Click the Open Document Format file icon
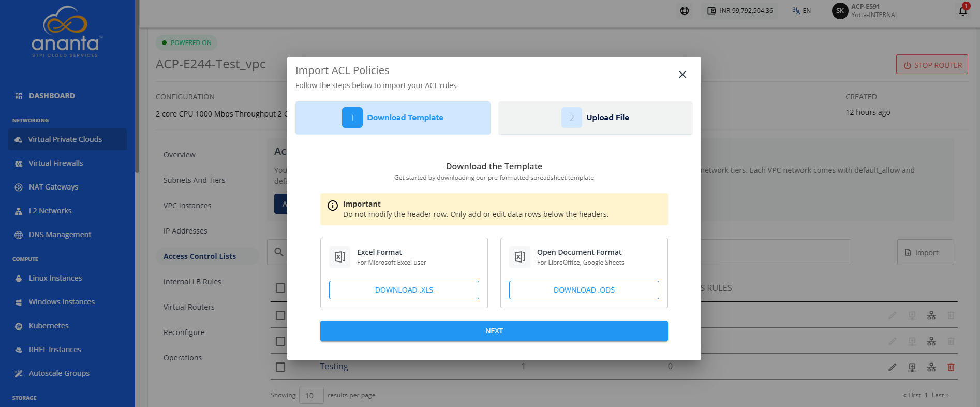The height and width of the screenshot is (407, 980). point(520,257)
